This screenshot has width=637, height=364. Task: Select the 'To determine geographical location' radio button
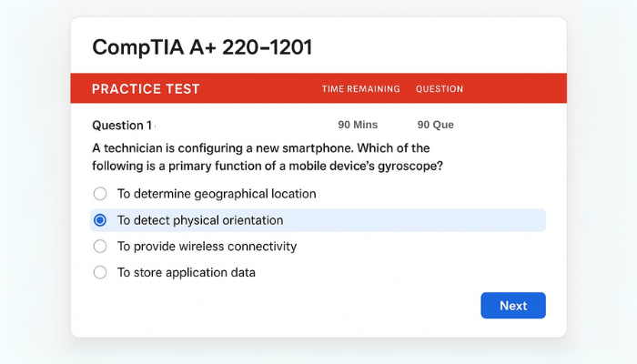(x=100, y=194)
